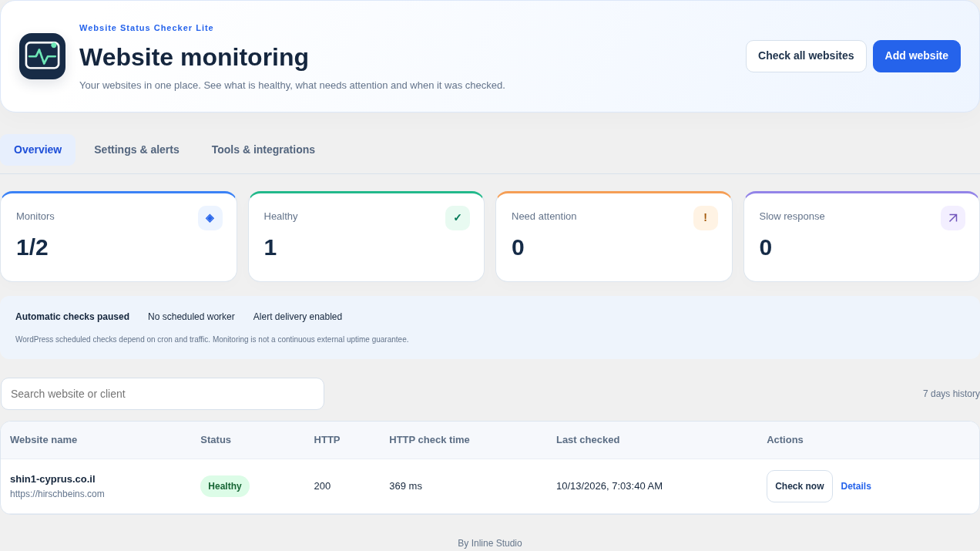Click the Slow response arrow icon

pyautogui.click(x=953, y=218)
